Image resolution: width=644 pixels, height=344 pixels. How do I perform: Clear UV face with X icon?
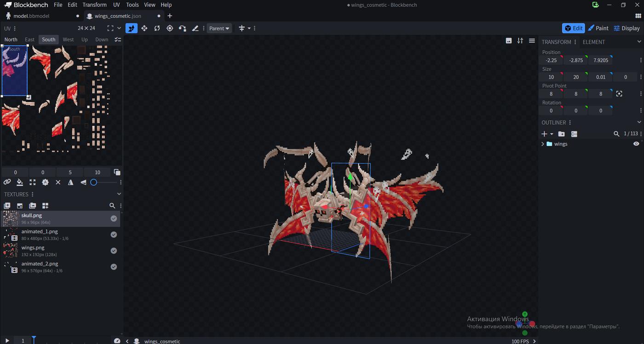tap(58, 182)
